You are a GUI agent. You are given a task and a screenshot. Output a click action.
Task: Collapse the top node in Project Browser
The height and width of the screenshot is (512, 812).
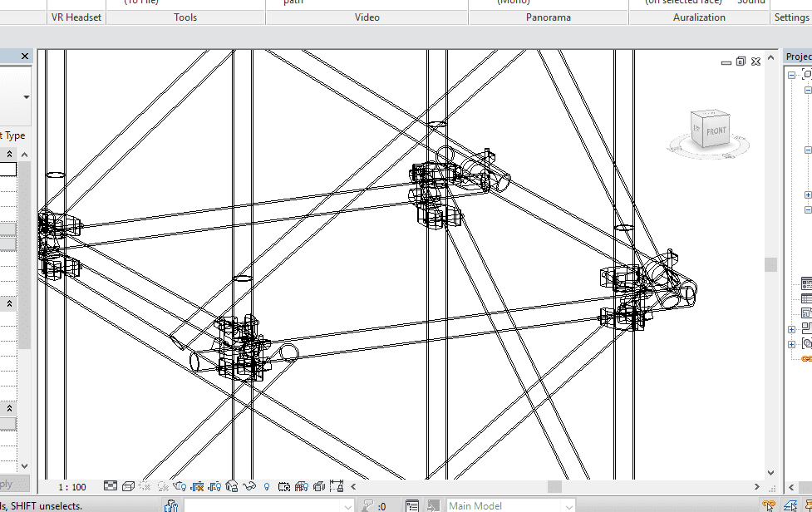[793, 75]
